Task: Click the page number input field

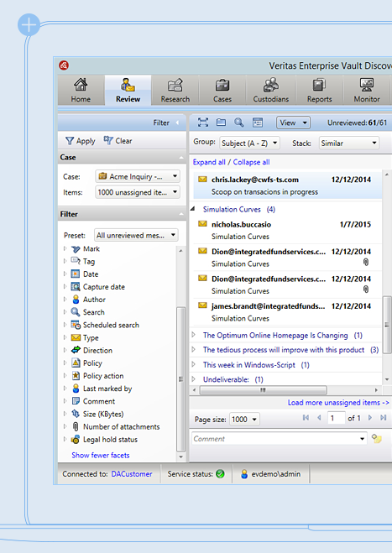Action: coord(336,418)
